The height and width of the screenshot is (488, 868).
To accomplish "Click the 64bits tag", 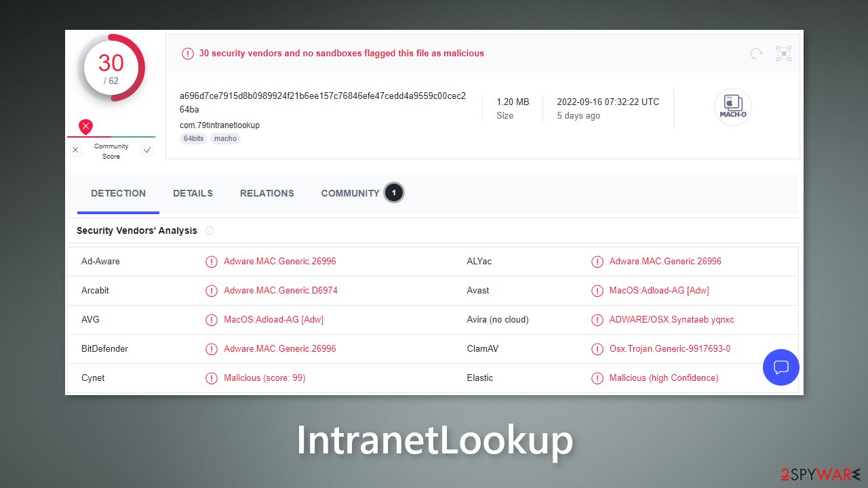I will point(194,138).
